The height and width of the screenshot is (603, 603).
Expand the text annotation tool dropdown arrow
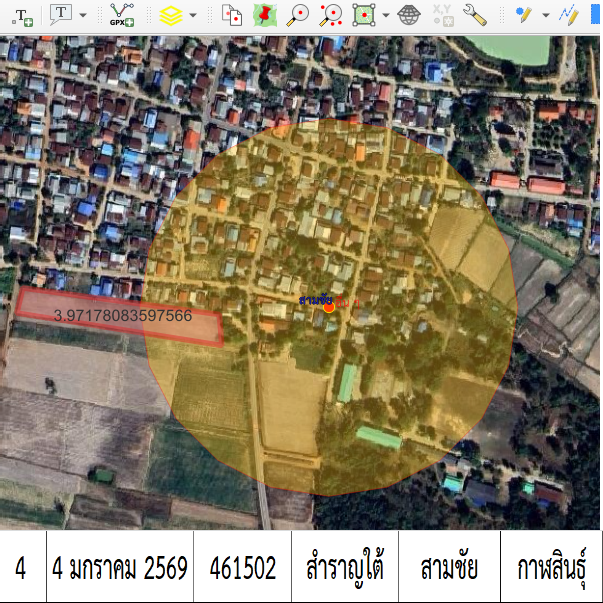coord(82,15)
